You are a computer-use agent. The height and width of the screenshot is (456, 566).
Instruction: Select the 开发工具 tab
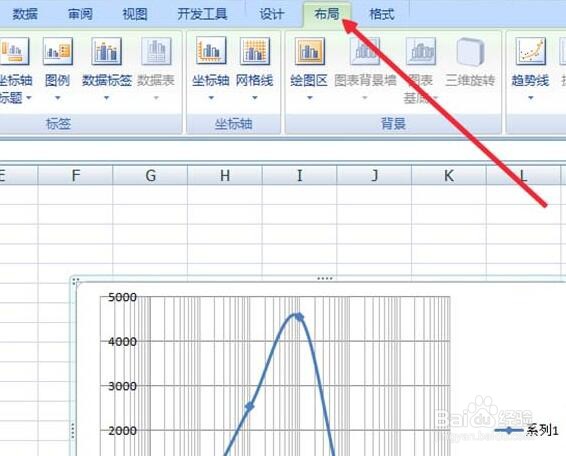[x=202, y=14]
